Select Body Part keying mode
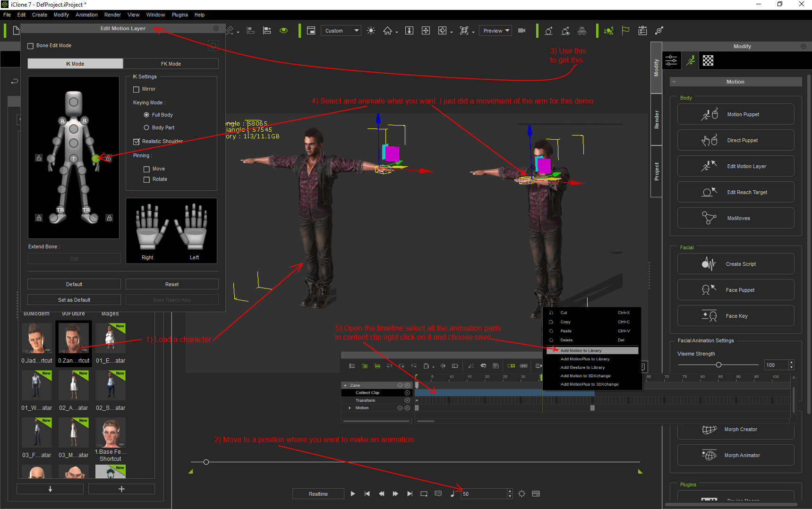Image resolution: width=812 pixels, height=509 pixels. 146,127
